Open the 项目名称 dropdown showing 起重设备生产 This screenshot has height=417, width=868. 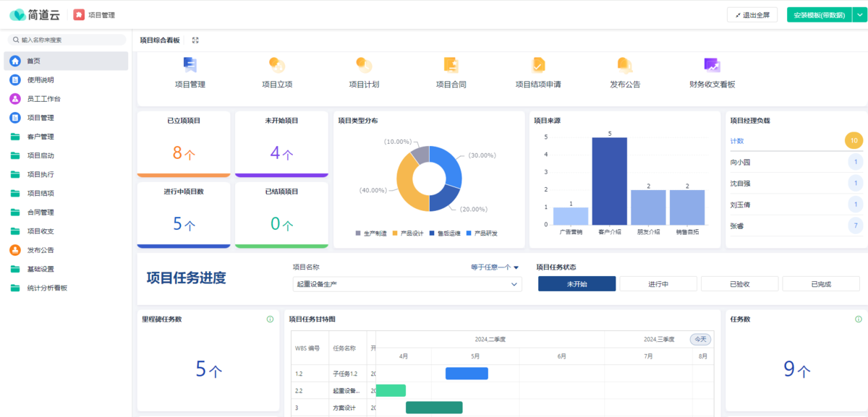point(407,284)
